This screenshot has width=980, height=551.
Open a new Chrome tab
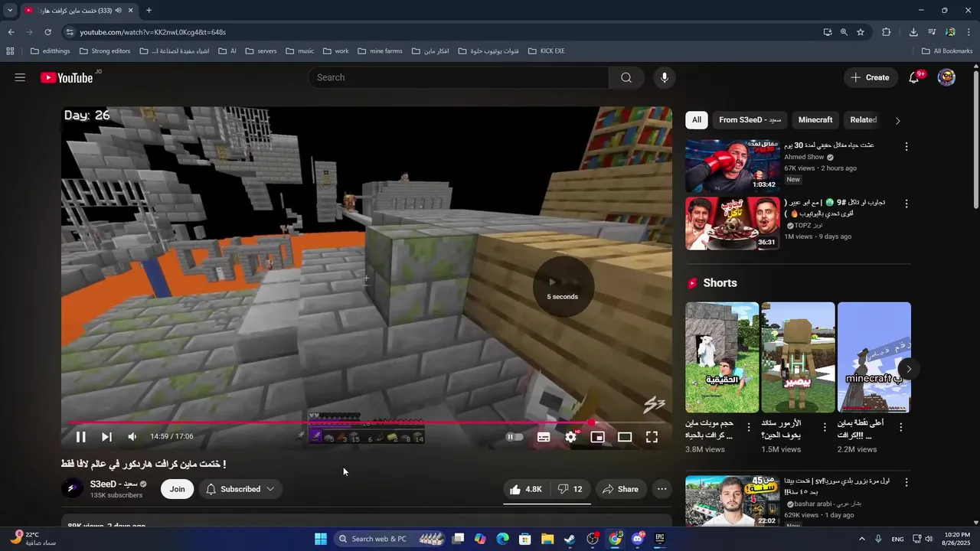coord(149,11)
